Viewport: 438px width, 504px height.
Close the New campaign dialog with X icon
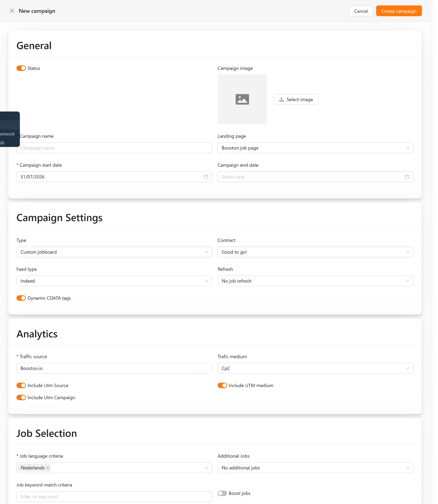coord(12,11)
